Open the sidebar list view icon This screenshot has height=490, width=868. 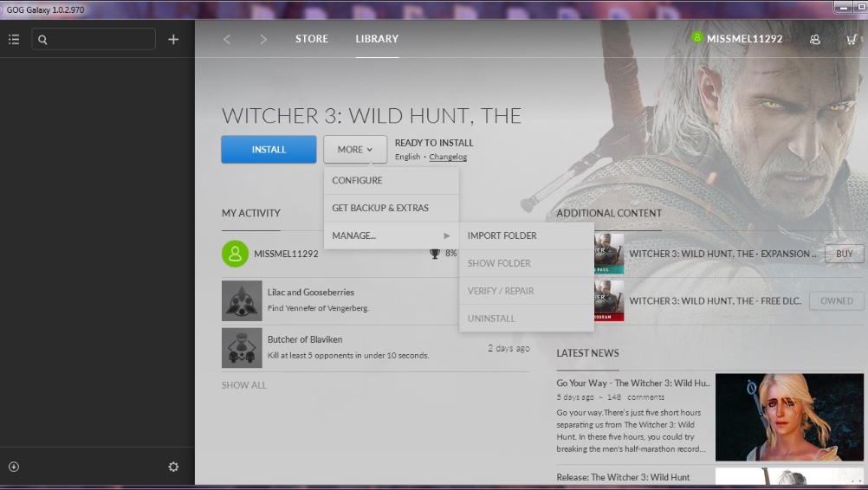coord(14,39)
